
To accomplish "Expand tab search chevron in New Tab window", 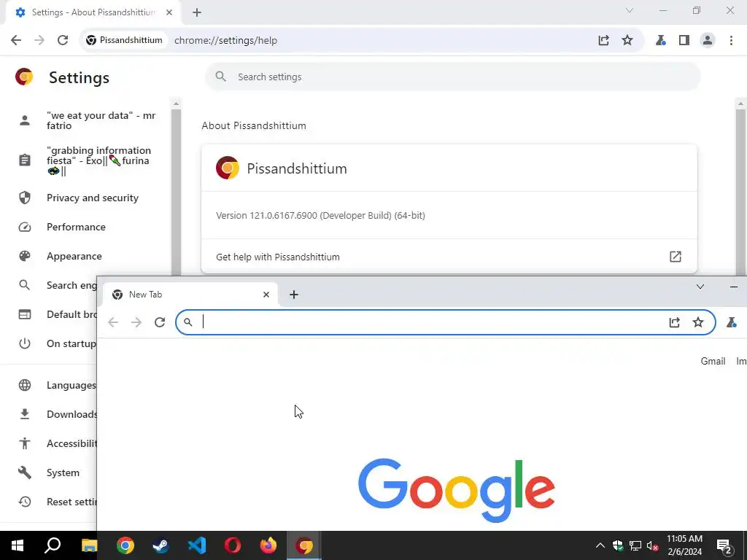I will pos(700,287).
